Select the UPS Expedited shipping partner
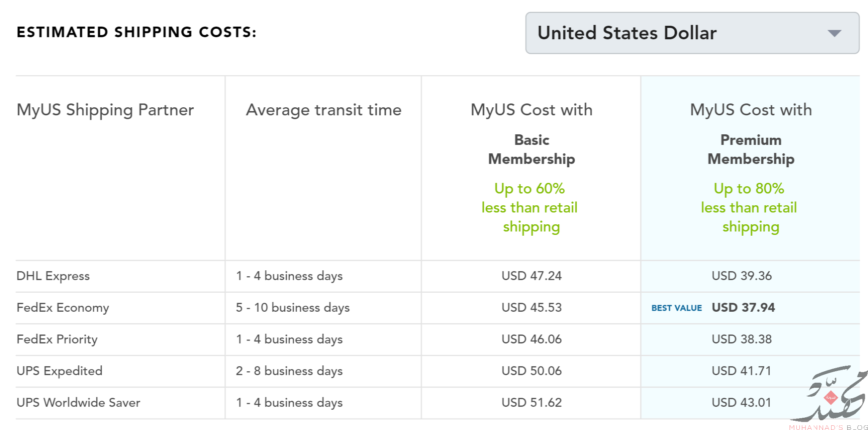Screen dimensions: 868x430 point(59,371)
